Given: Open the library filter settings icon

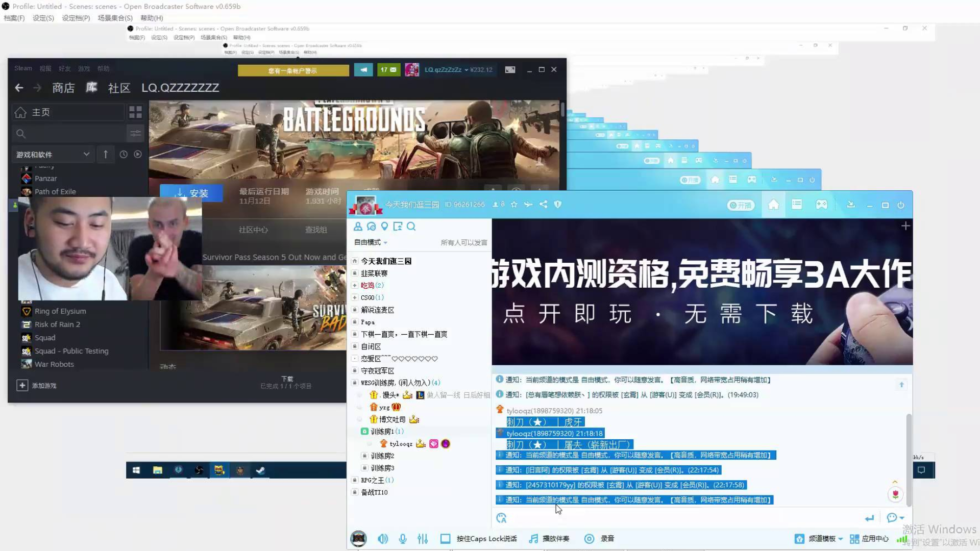Looking at the screenshot, I should [135, 134].
